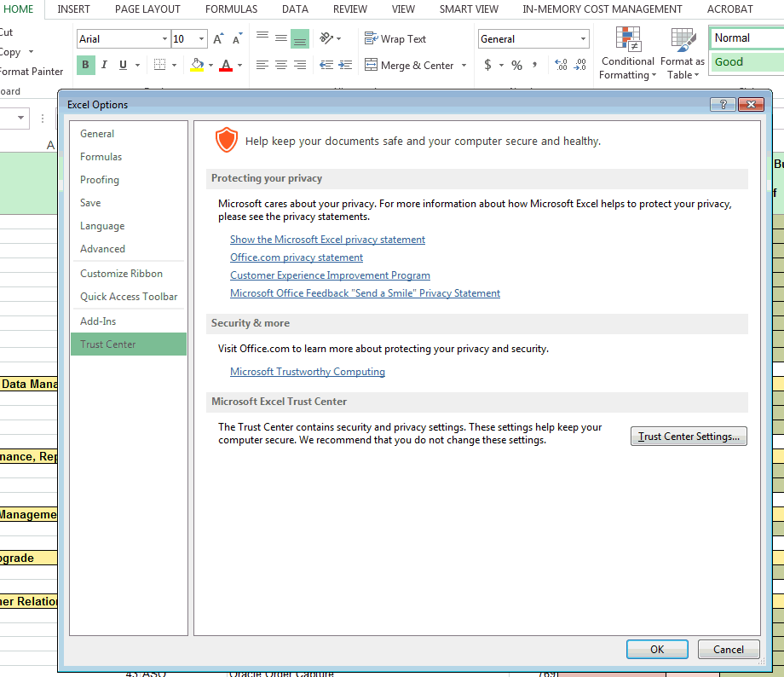
Task: Toggle Bold formatting in ribbon
Action: point(85,65)
